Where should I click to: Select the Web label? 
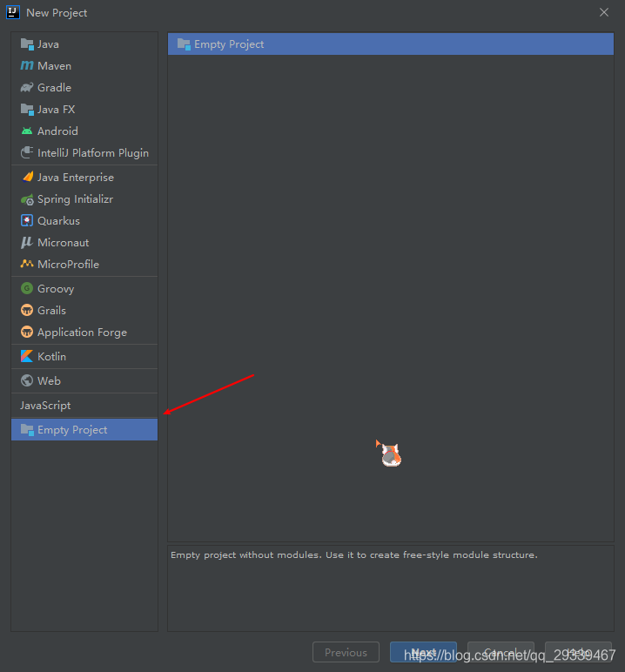pos(50,381)
